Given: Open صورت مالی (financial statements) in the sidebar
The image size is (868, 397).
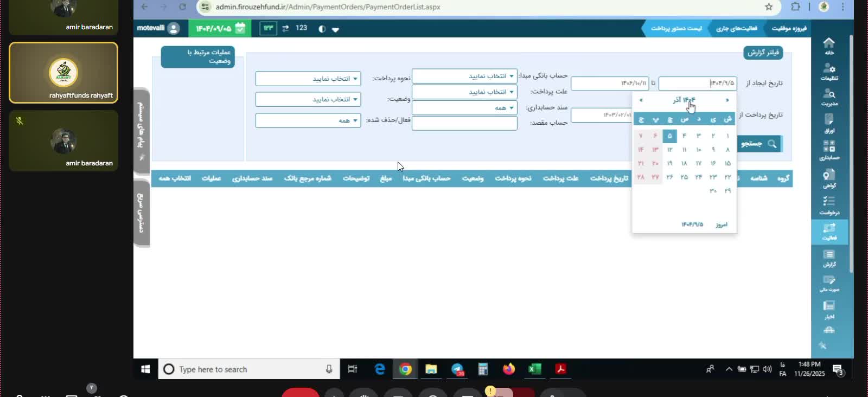Looking at the screenshot, I should click(x=829, y=284).
